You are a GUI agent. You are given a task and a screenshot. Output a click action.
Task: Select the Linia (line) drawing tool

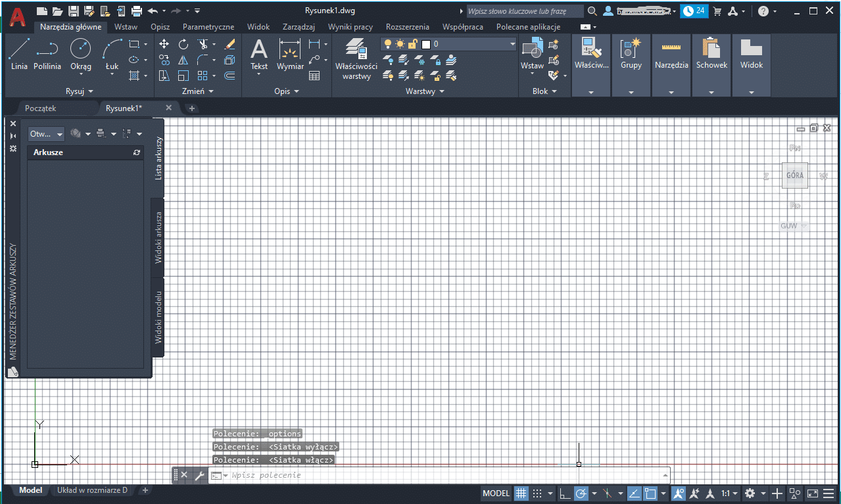[x=19, y=55]
